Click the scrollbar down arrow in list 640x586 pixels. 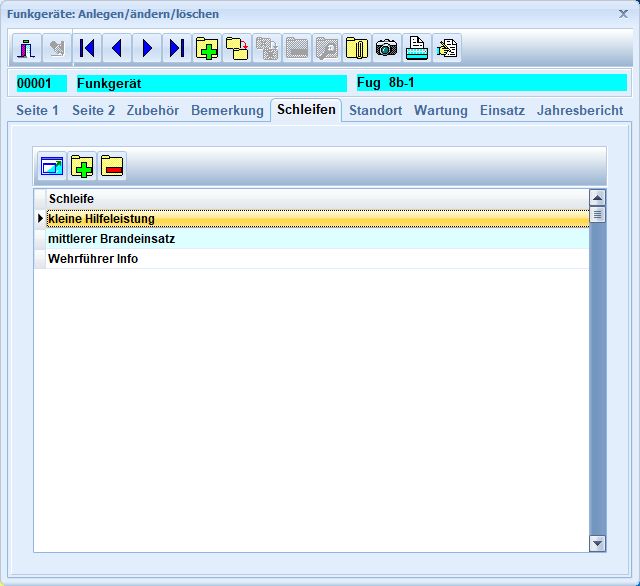pyautogui.click(x=598, y=543)
